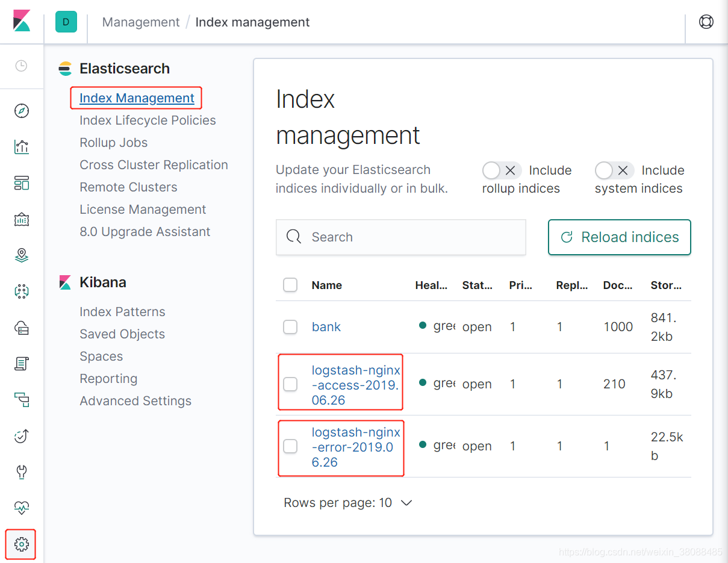Open Remote Clusters section
This screenshot has width=728, height=563.
pos(128,187)
